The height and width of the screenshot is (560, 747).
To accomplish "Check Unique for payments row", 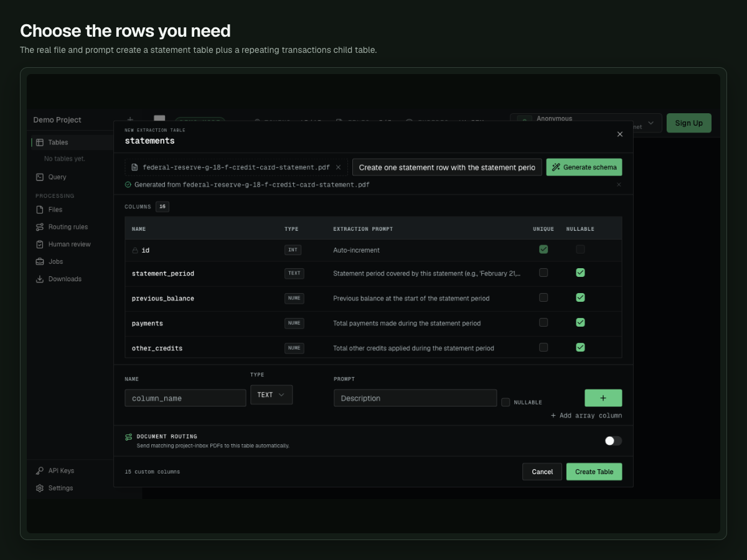I will click(543, 322).
